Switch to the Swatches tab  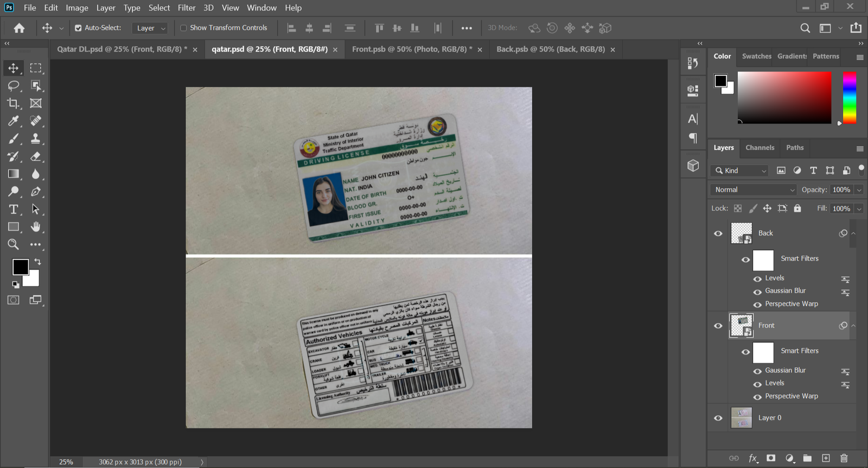[x=756, y=56]
